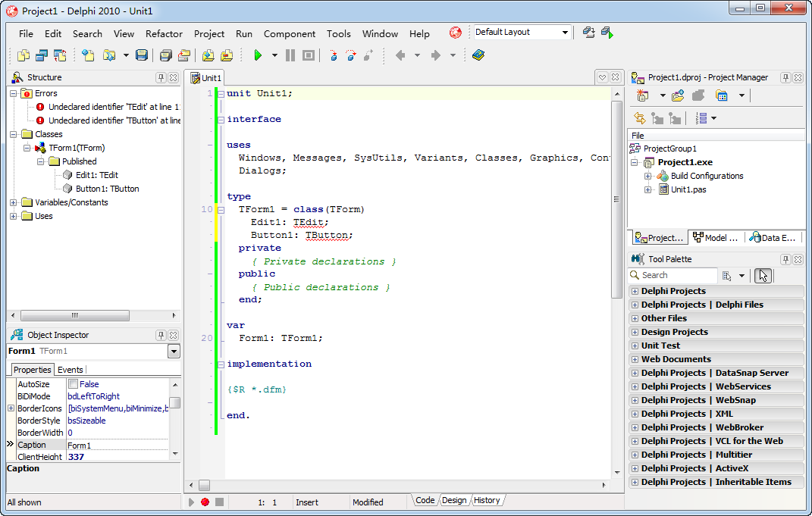This screenshot has width=812, height=516.
Task: Click the Project Manager Sync icon
Action: pos(640,118)
